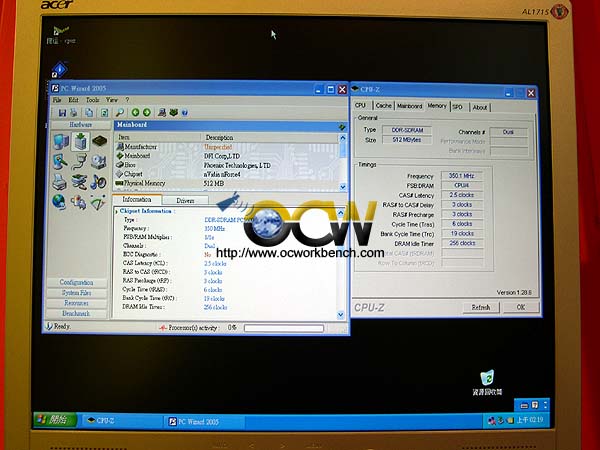Image resolution: width=600 pixels, height=450 pixels.
Task: Select the highlighted Mainboard icon in Hardware panel
Action: [x=80, y=141]
